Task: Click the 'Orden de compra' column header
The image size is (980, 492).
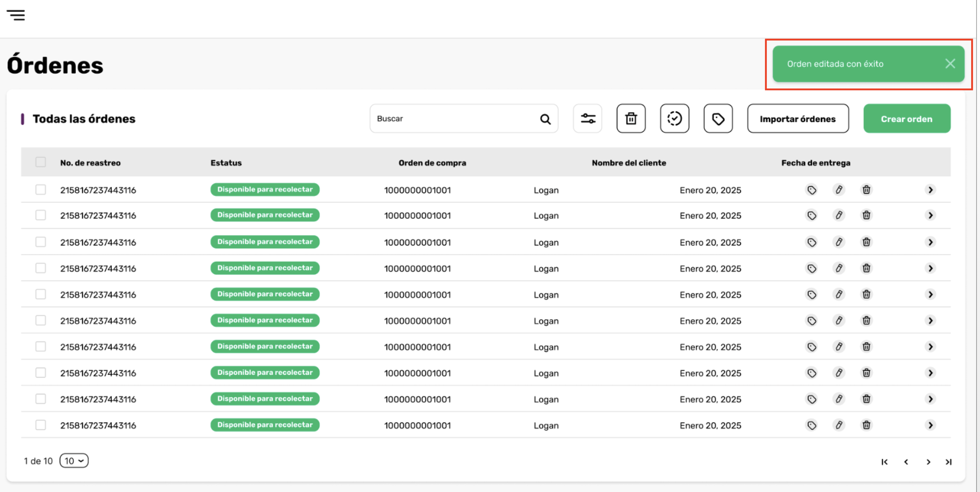Action: tap(432, 163)
